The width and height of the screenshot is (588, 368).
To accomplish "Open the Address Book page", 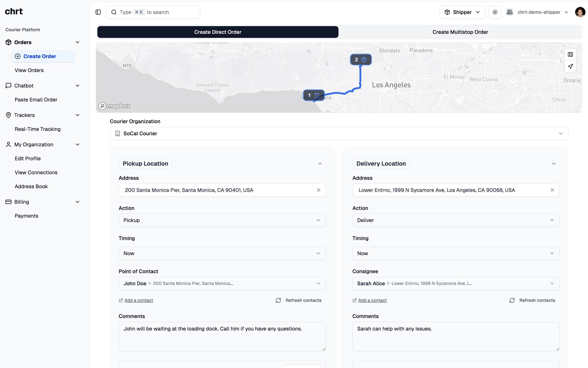I will point(31,186).
